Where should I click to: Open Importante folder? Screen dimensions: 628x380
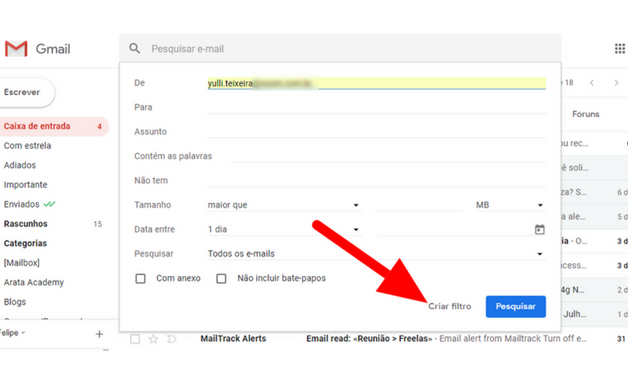[x=26, y=185]
